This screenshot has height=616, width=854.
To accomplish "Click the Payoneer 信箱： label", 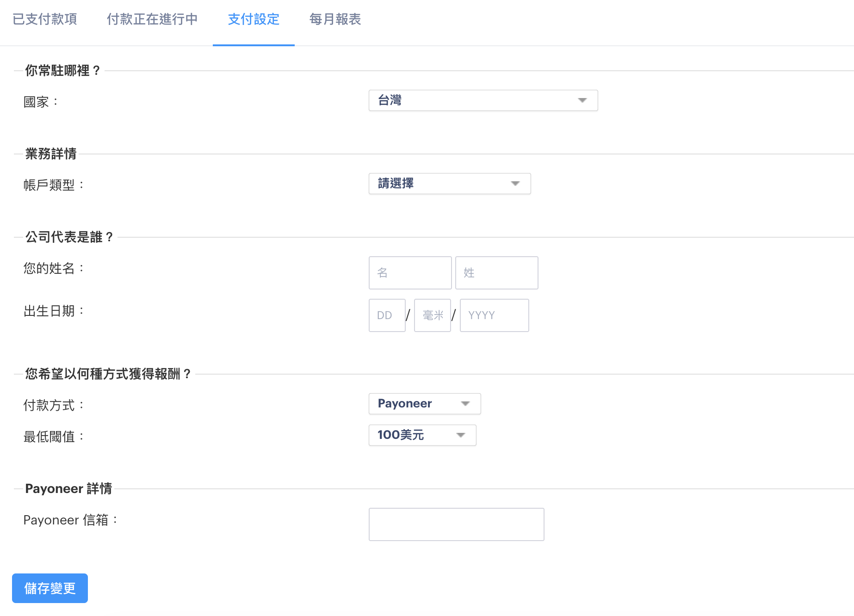I will pos(71,520).
